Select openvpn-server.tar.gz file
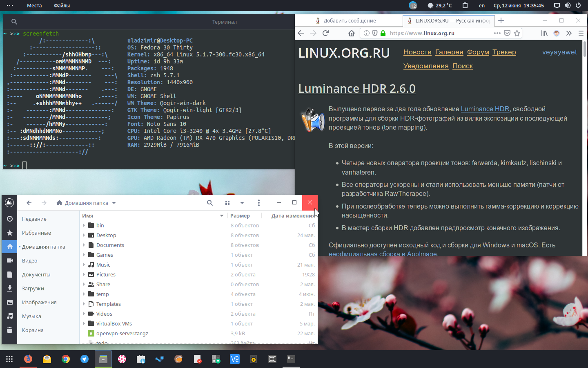This screenshot has height=368, width=588. (122, 333)
